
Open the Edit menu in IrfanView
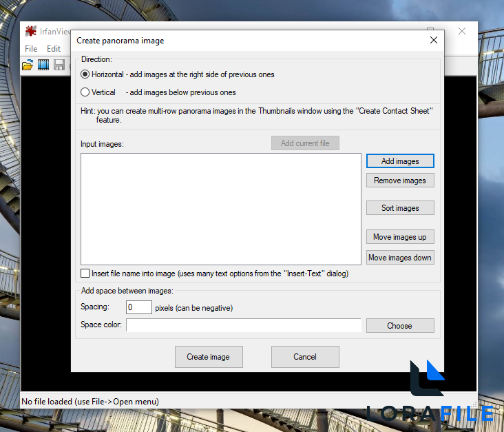[54, 49]
